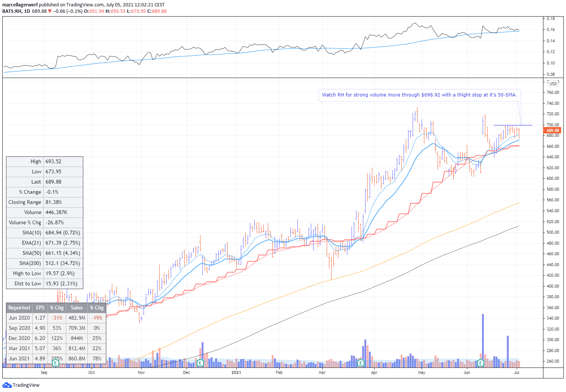Image resolution: width=566 pixels, height=392 pixels.
Task: Click the Jun 2021 row label
Action: pyautogui.click(x=19, y=358)
